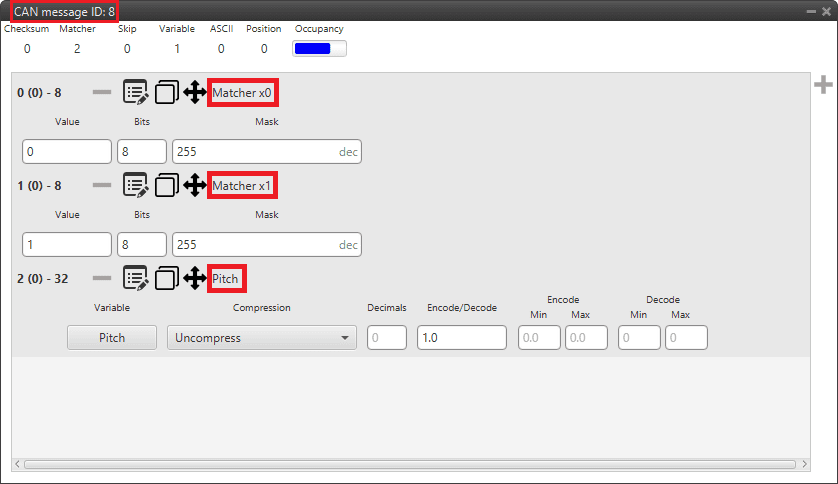Add a new field with the plus icon
Screen dimensions: 838x484
point(823,85)
